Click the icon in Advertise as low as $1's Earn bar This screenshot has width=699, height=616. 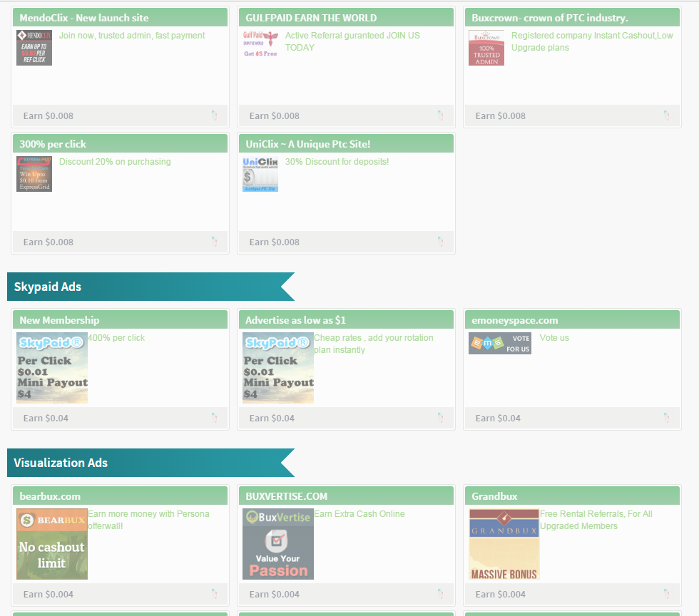441,418
